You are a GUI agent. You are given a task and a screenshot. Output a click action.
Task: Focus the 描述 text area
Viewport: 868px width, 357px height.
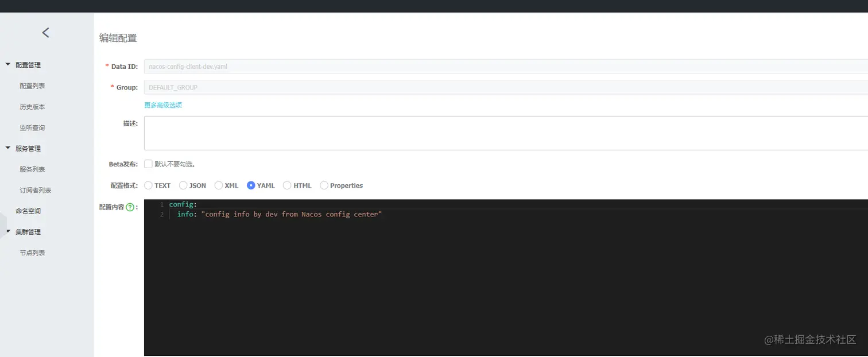pyautogui.click(x=506, y=133)
